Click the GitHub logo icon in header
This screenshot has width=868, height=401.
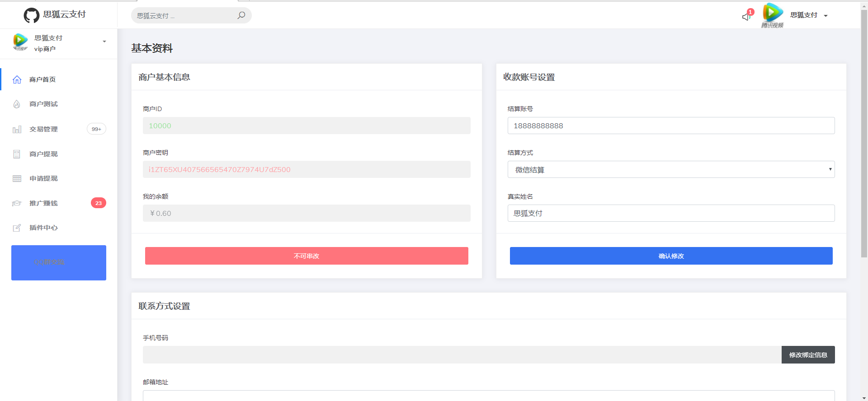pyautogui.click(x=31, y=15)
